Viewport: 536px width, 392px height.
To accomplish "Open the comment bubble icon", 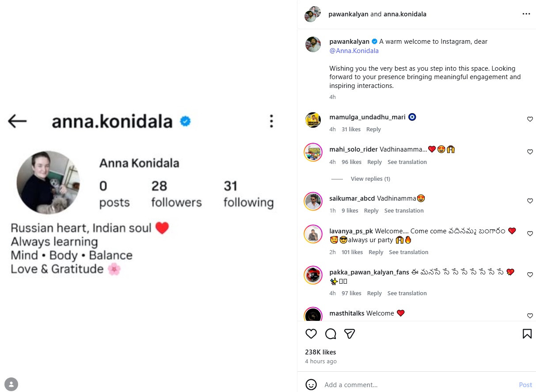I will 331,334.
